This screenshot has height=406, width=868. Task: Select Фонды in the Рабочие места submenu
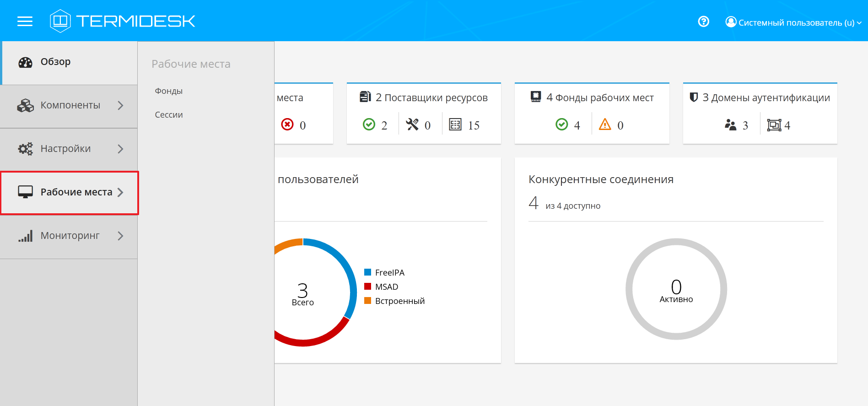pos(168,91)
